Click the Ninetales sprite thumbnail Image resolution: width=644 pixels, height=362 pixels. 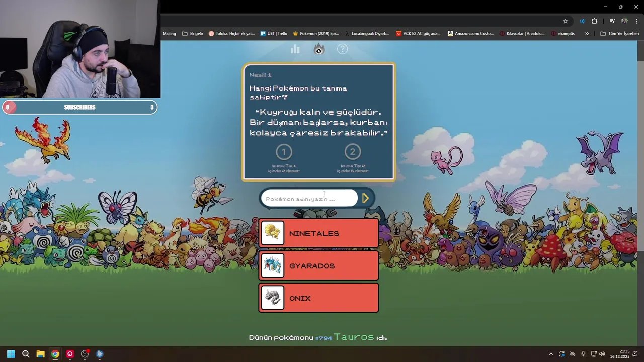(273, 233)
